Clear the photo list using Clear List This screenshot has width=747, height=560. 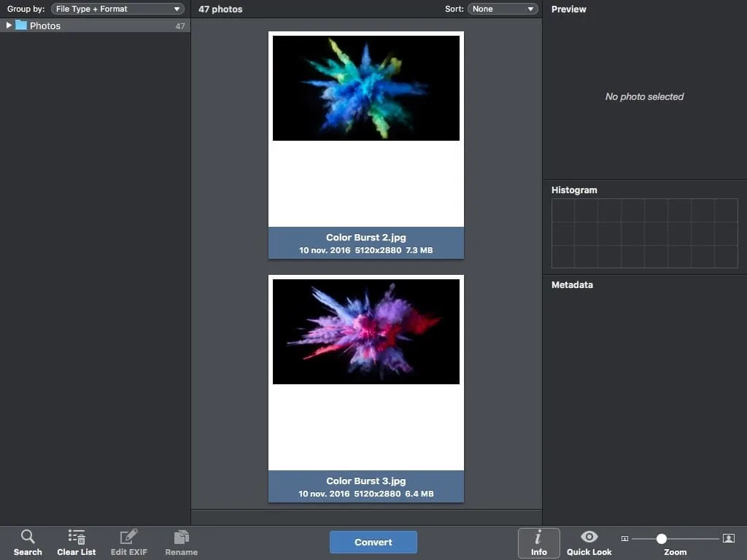(76, 542)
